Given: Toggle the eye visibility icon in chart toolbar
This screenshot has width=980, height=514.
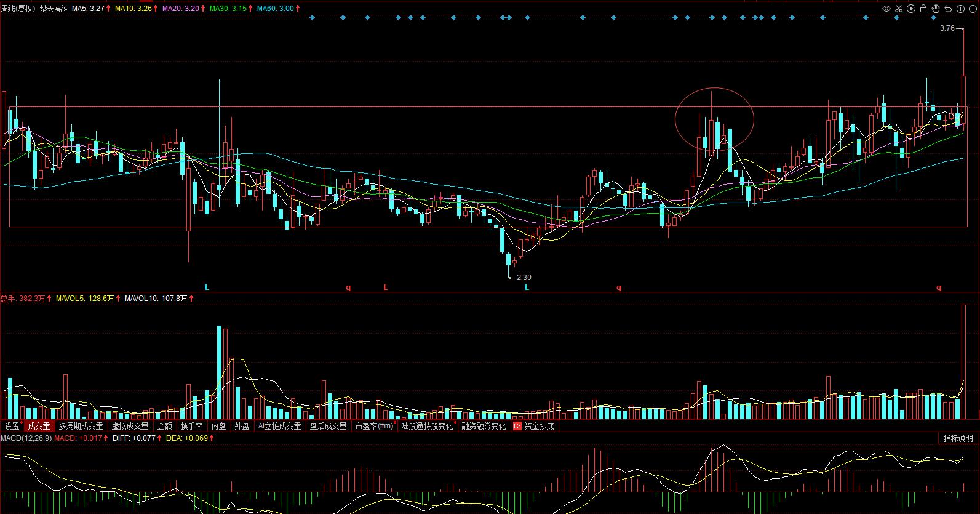Looking at the screenshot, I should pyautogui.click(x=886, y=9).
